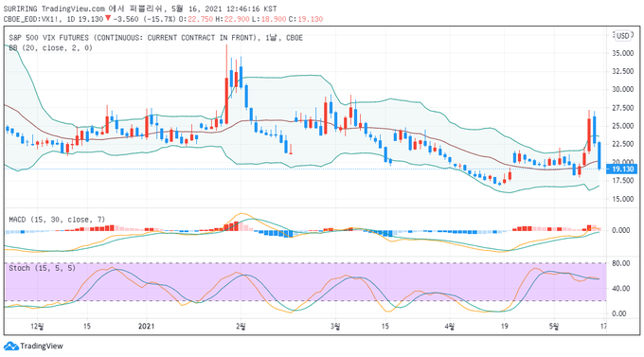Select the current price label 19.130
The height and width of the screenshot is (357, 644).
click(x=622, y=169)
